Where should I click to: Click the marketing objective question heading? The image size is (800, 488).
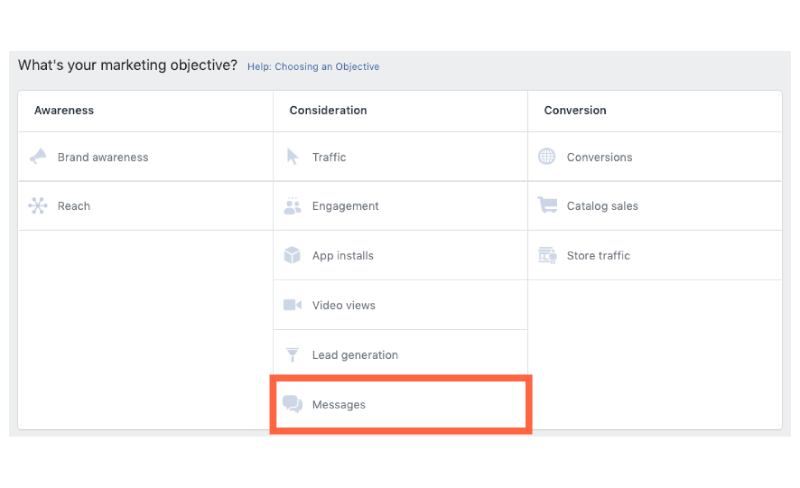pos(128,65)
